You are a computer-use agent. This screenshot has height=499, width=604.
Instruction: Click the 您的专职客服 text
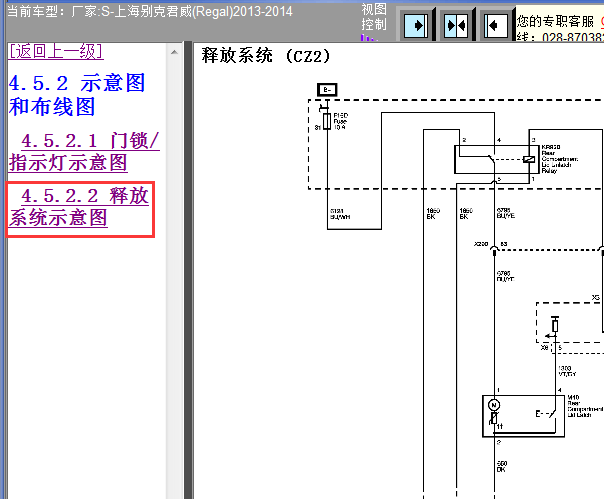point(555,22)
